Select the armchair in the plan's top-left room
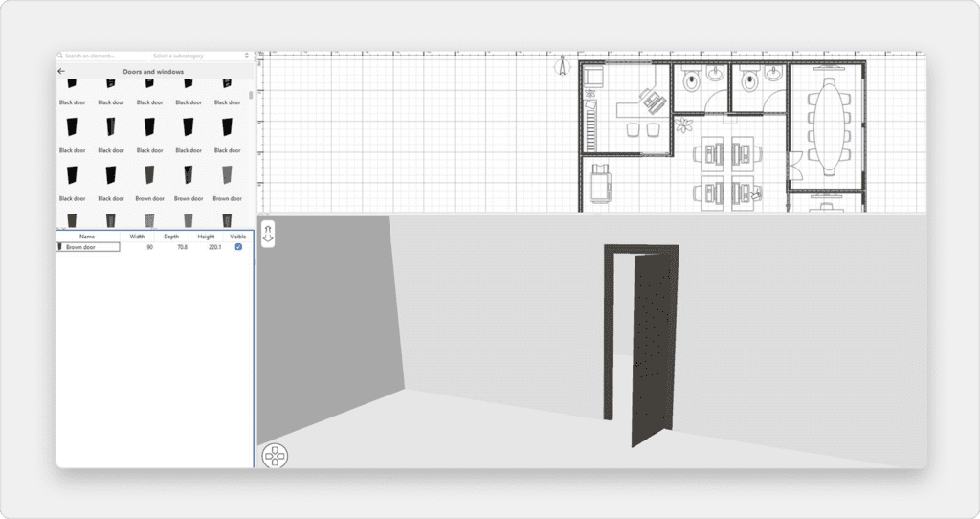This screenshot has width=980, height=519. tap(593, 79)
